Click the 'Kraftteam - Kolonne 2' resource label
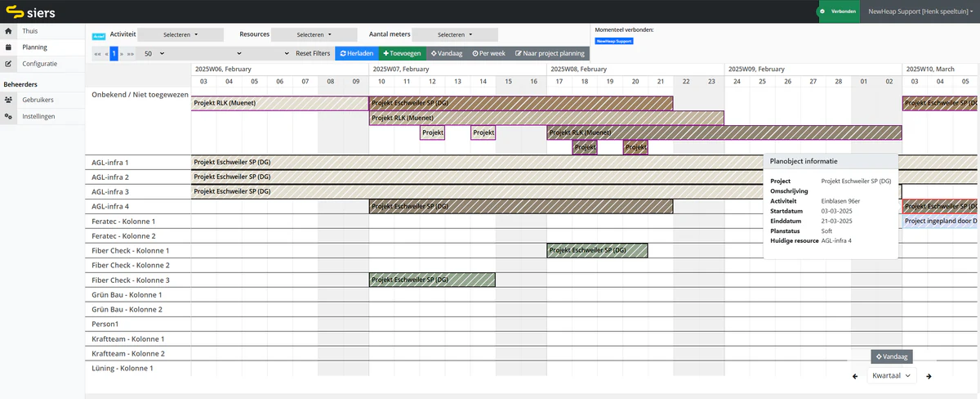980x399 pixels. pyautogui.click(x=128, y=353)
